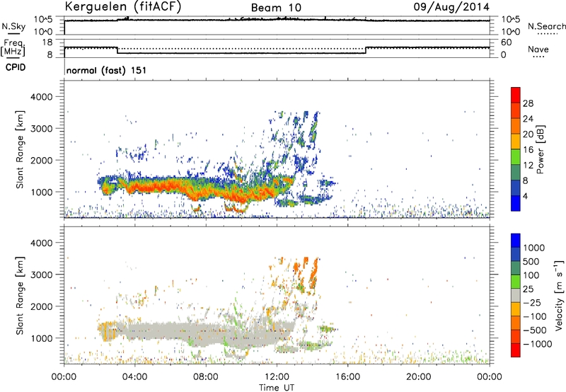Click the 'Kerguelen (fitACF)' title text

pyautogui.click(x=122, y=7)
